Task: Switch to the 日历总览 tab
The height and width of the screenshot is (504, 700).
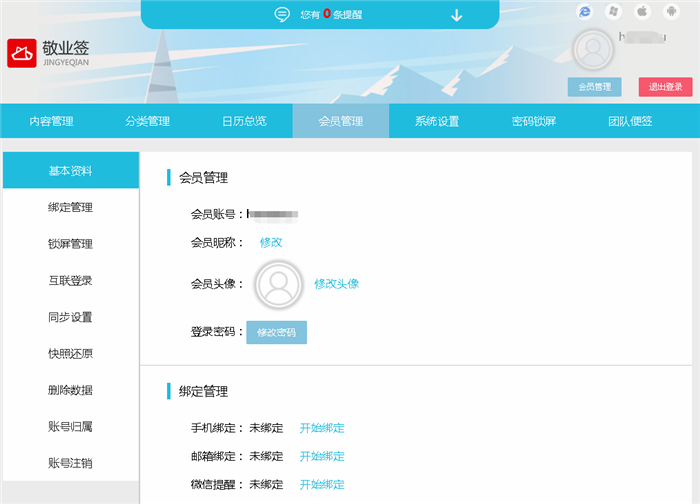Action: coord(244,121)
